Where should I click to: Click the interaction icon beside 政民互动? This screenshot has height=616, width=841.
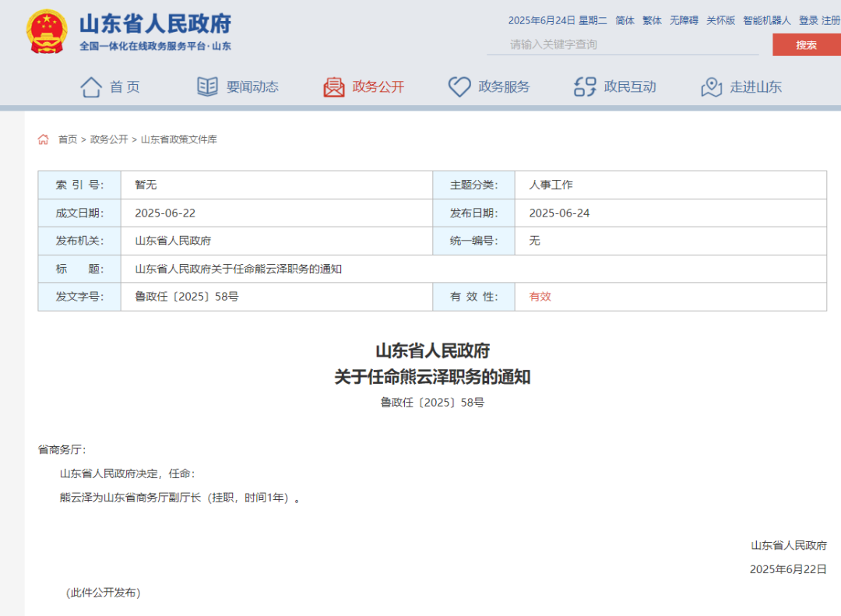tap(585, 86)
